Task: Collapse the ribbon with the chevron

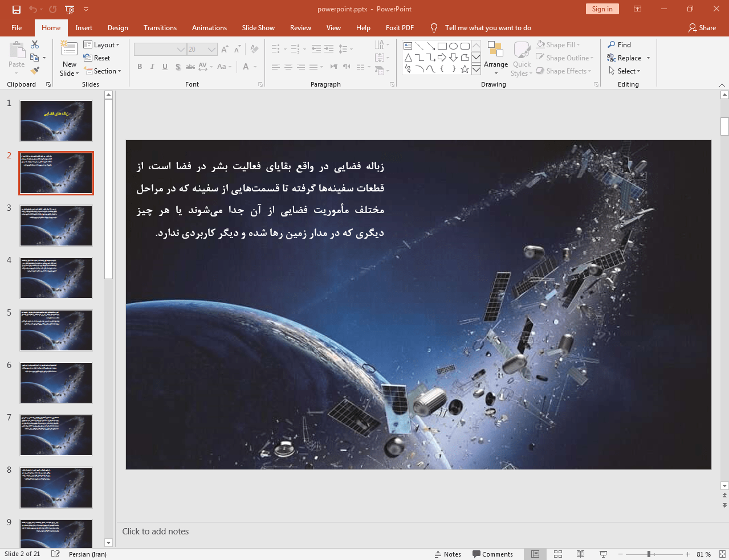Action: point(722,85)
